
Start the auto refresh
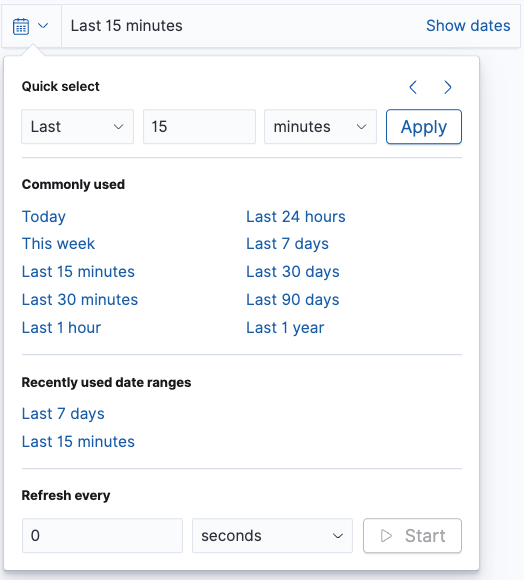(x=412, y=536)
